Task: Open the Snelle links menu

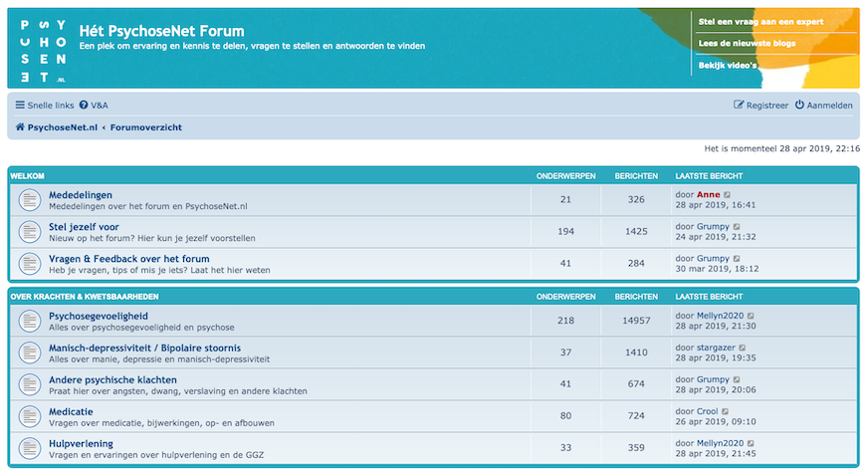Action: tap(45, 106)
